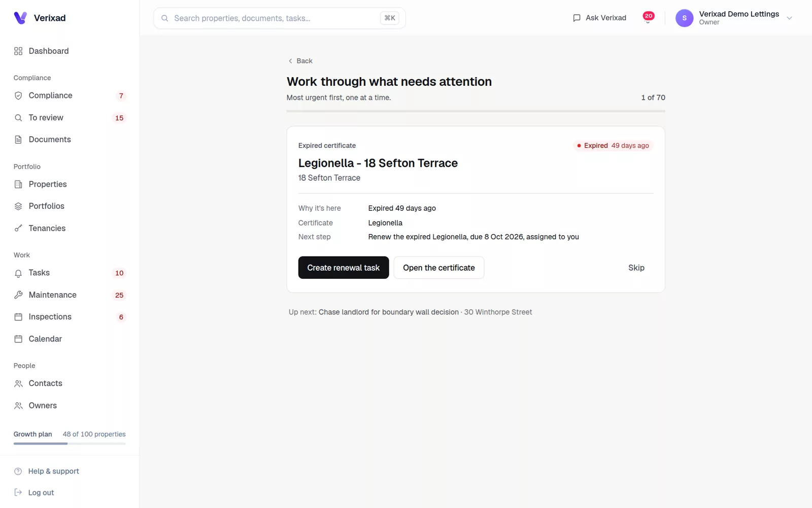Click the Log out arrow icon

click(x=18, y=493)
